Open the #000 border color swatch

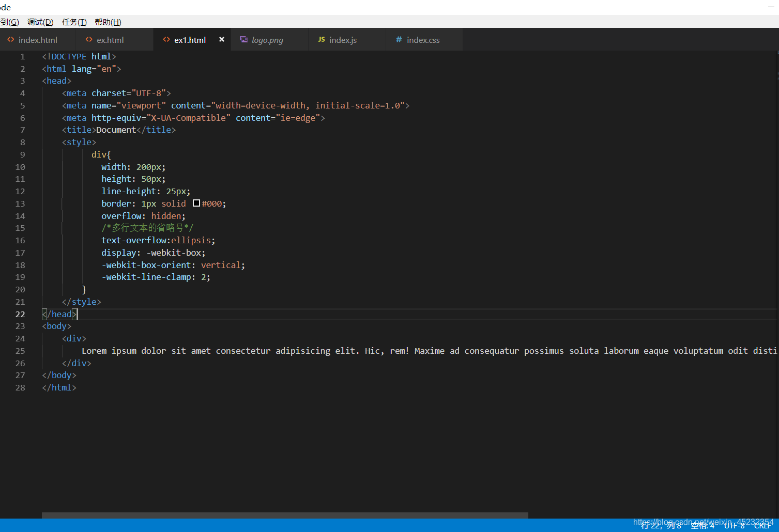tap(196, 204)
